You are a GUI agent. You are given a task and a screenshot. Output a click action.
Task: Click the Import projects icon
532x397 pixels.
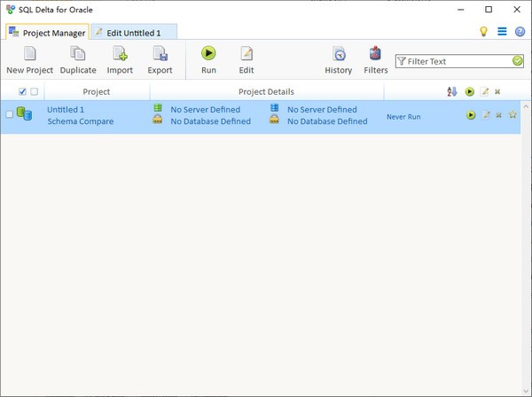tap(120, 55)
